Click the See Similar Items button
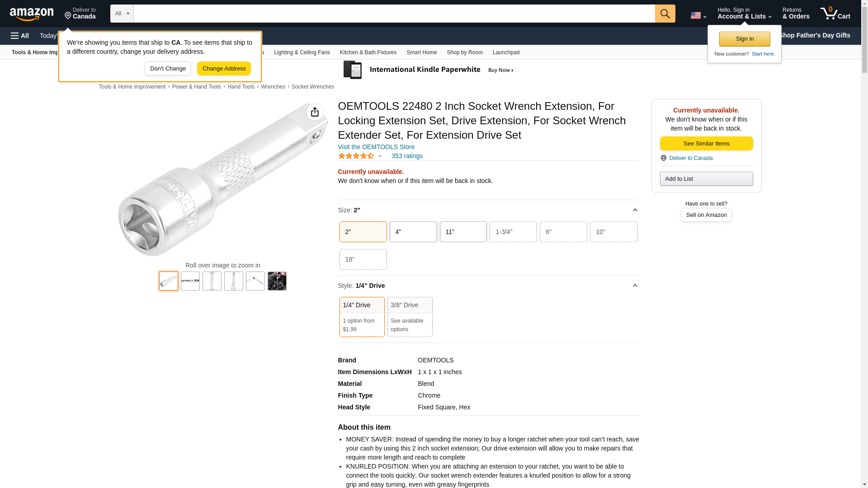 point(706,144)
